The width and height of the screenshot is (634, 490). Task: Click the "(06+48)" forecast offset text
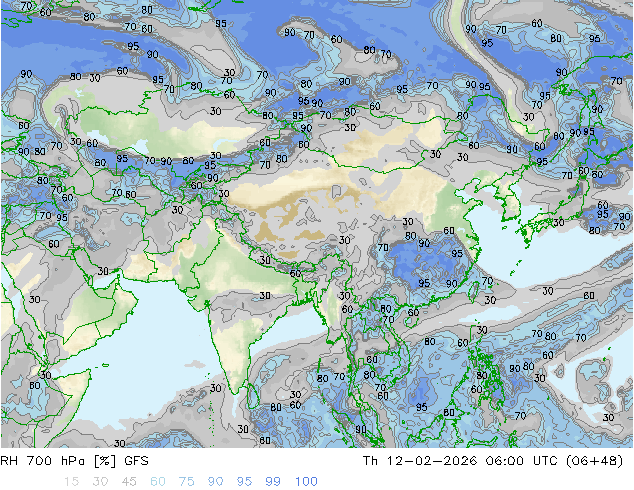[x=594, y=461]
